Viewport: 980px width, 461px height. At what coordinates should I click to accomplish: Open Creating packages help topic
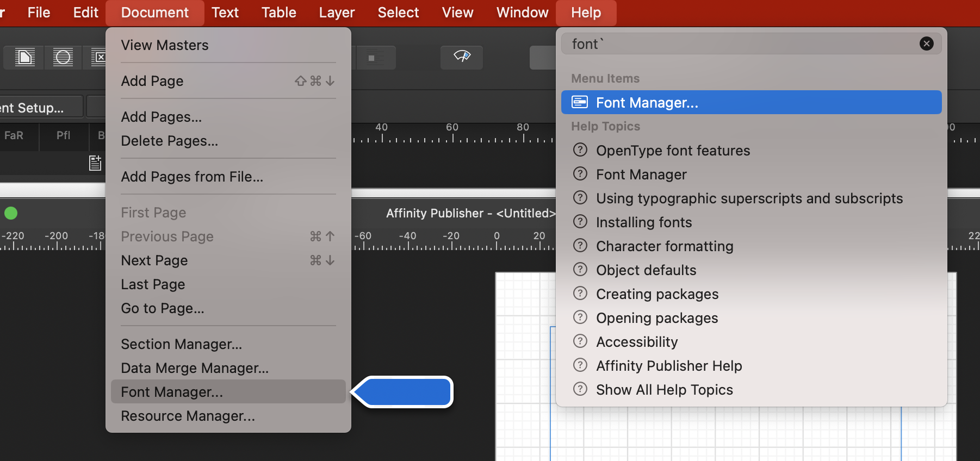pyautogui.click(x=752, y=294)
